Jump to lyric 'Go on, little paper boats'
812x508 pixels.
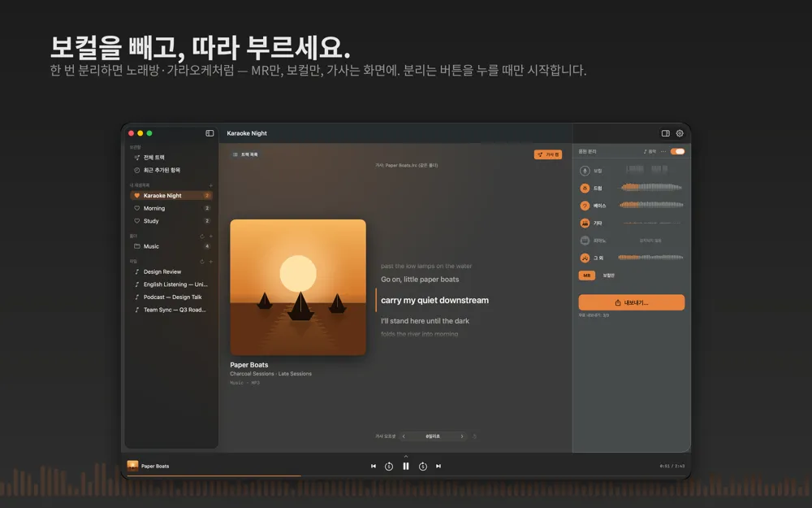click(420, 280)
